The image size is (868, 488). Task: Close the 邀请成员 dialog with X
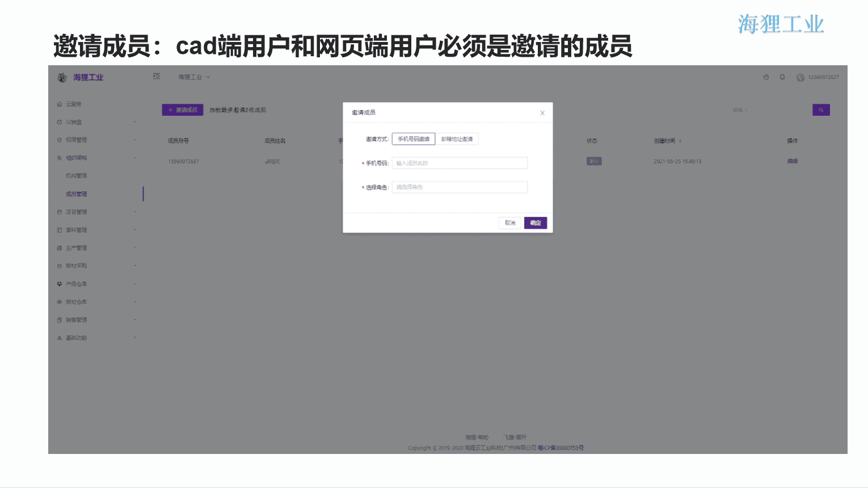542,113
